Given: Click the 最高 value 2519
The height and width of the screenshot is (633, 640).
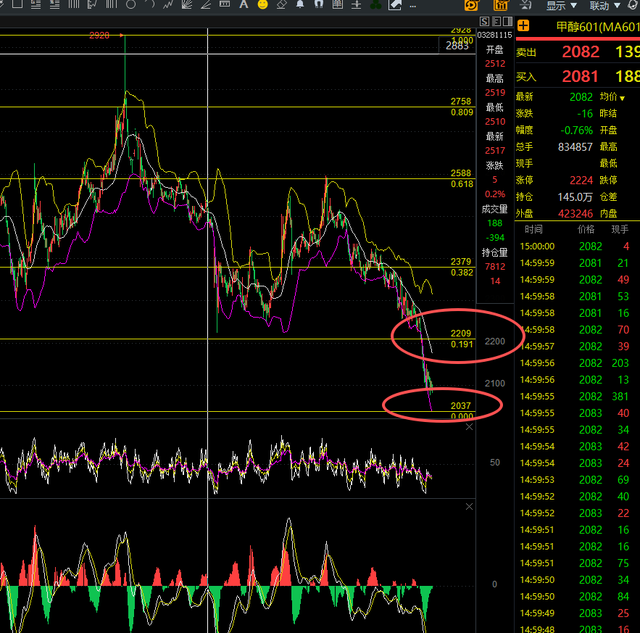Looking at the screenshot, I should [x=495, y=93].
